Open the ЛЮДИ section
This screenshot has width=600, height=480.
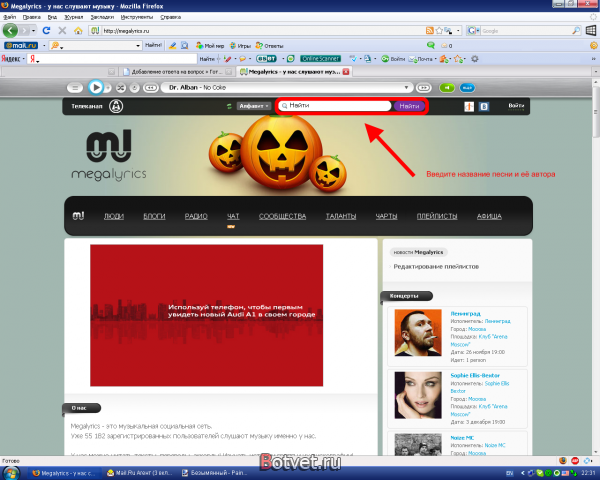114,216
